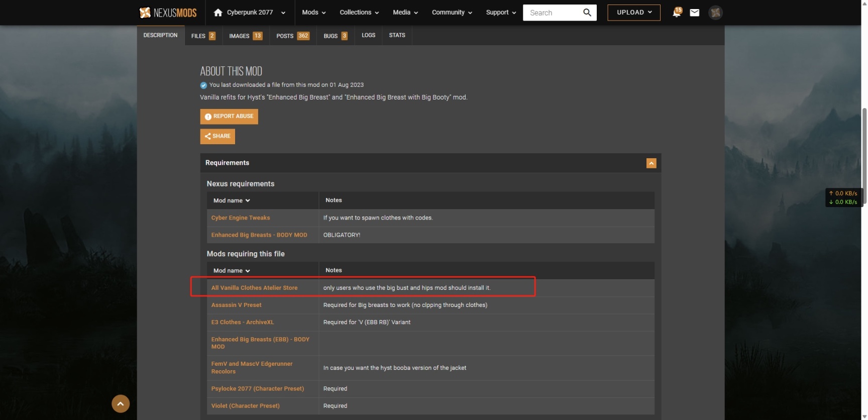Click the blue download checkmark icon

pyautogui.click(x=203, y=85)
